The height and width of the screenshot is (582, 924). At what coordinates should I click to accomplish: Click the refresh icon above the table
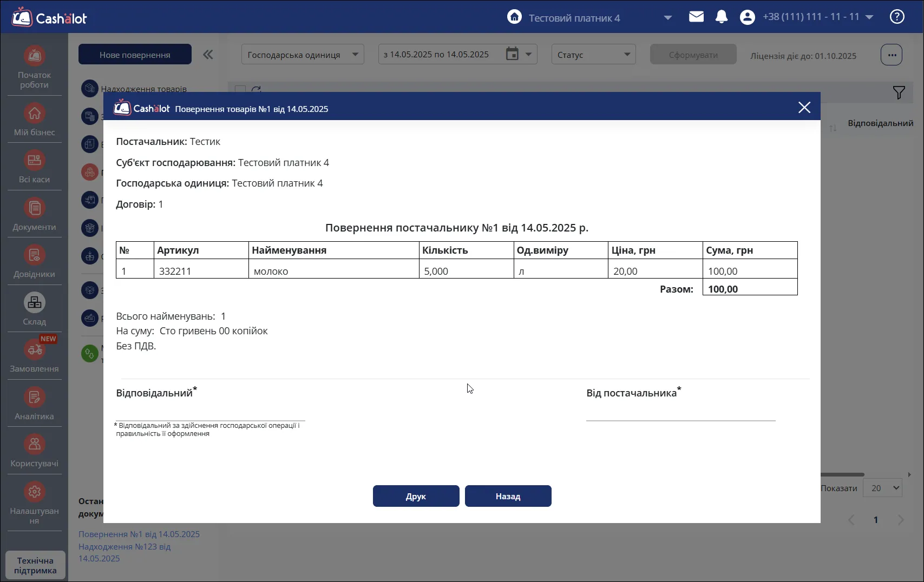tap(257, 89)
